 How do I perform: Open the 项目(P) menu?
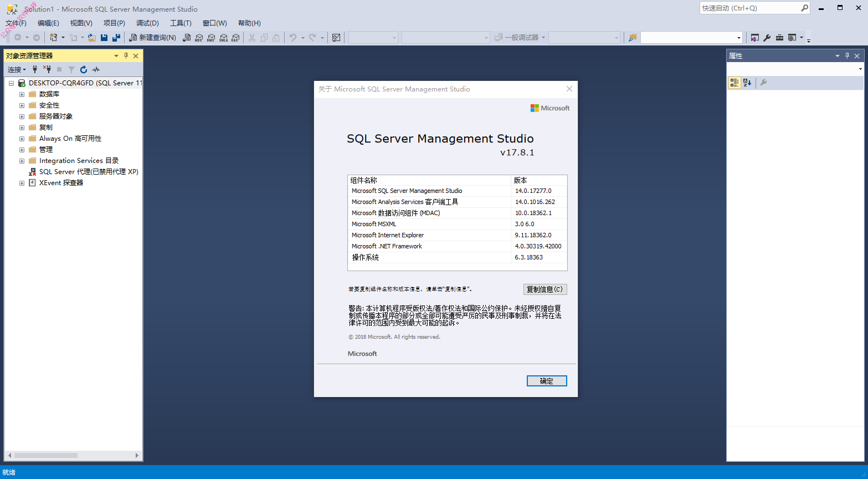click(x=114, y=23)
